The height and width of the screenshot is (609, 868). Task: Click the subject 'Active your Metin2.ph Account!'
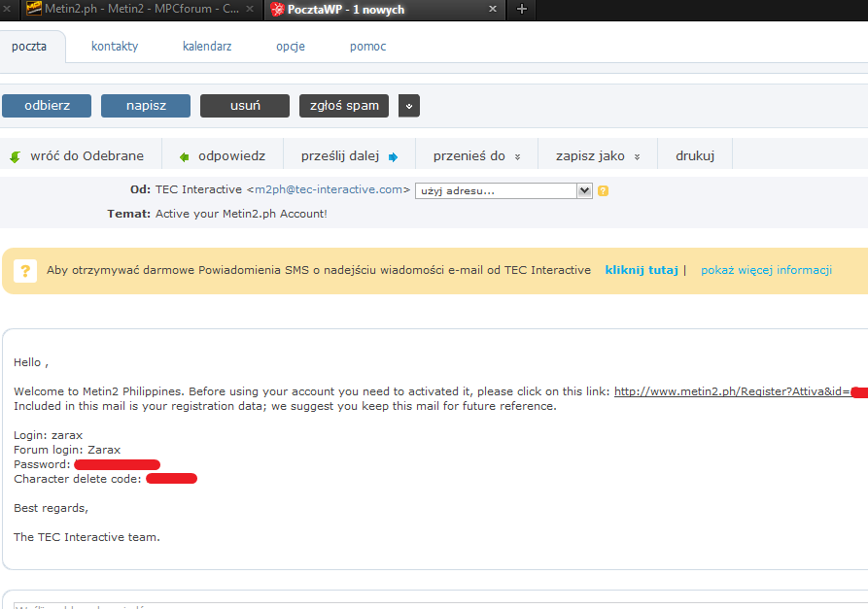pos(241,214)
